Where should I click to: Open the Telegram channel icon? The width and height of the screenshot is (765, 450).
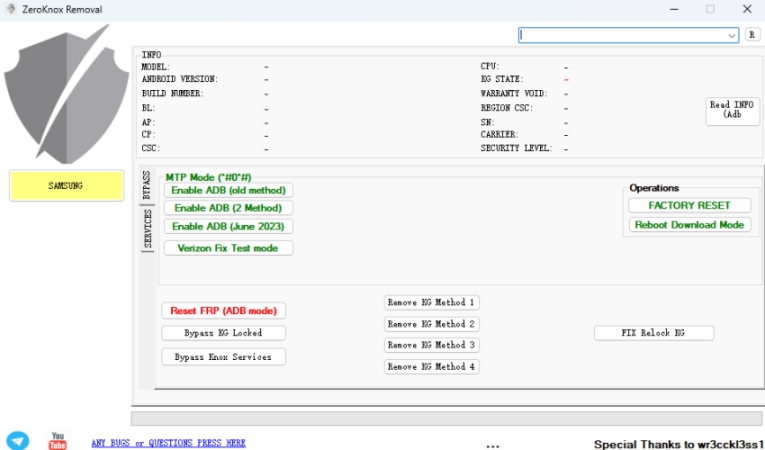click(18, 441)
